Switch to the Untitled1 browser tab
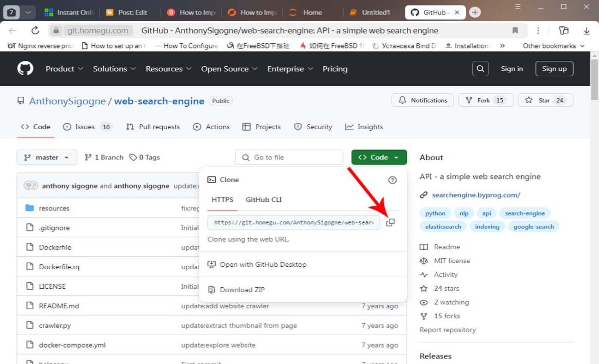The height and width of the screenshot is (364, 599). point(370,12)
